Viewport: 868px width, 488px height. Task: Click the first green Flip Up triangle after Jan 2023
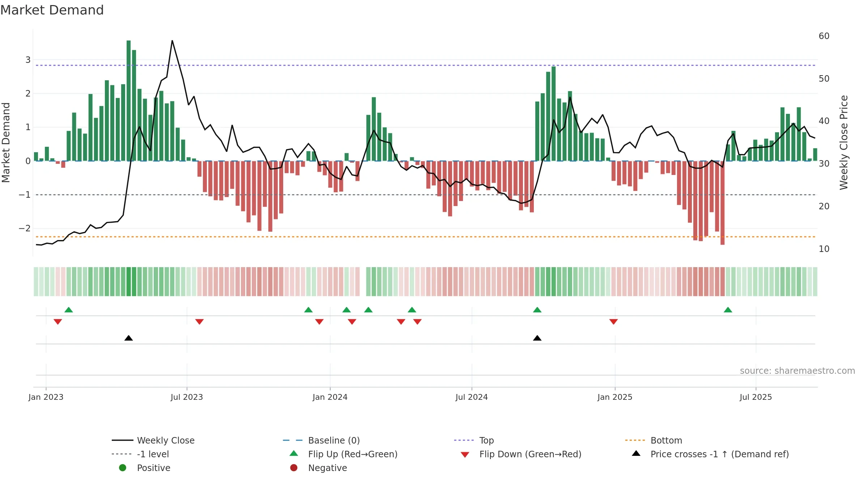tap(69, 310)
